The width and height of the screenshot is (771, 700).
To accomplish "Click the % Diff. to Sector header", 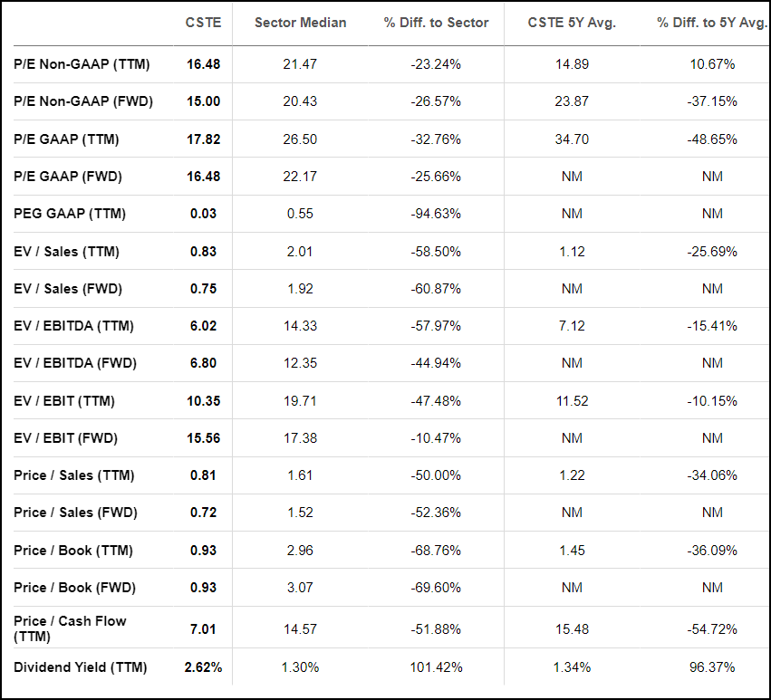I will 436,23.
